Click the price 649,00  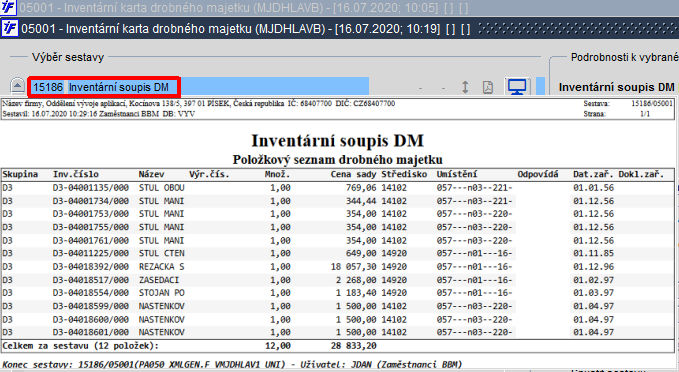coord(361,253)
